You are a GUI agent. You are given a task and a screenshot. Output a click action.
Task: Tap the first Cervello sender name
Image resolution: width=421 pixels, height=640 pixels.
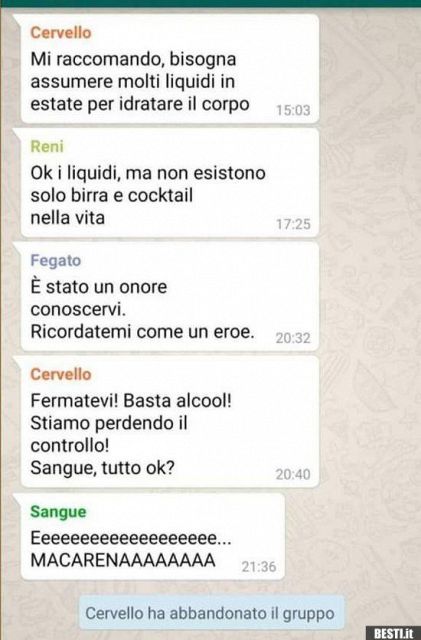coord(61,33)
